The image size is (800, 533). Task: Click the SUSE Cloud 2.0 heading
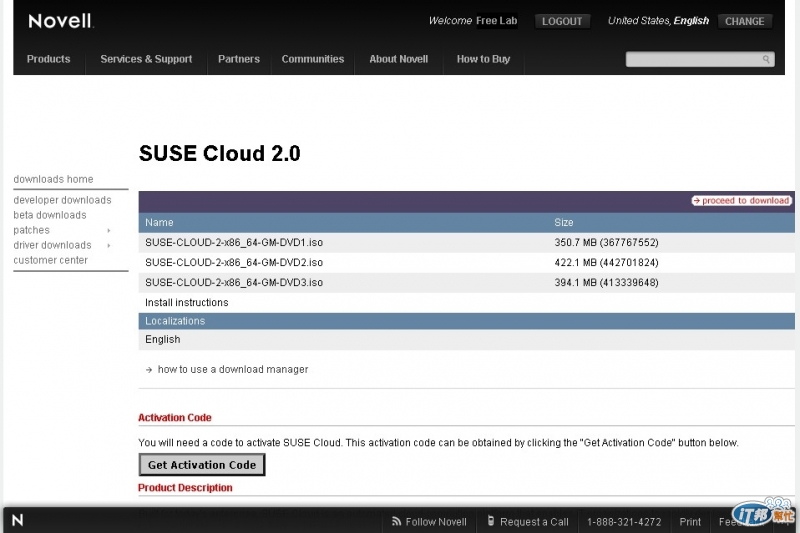219,154
